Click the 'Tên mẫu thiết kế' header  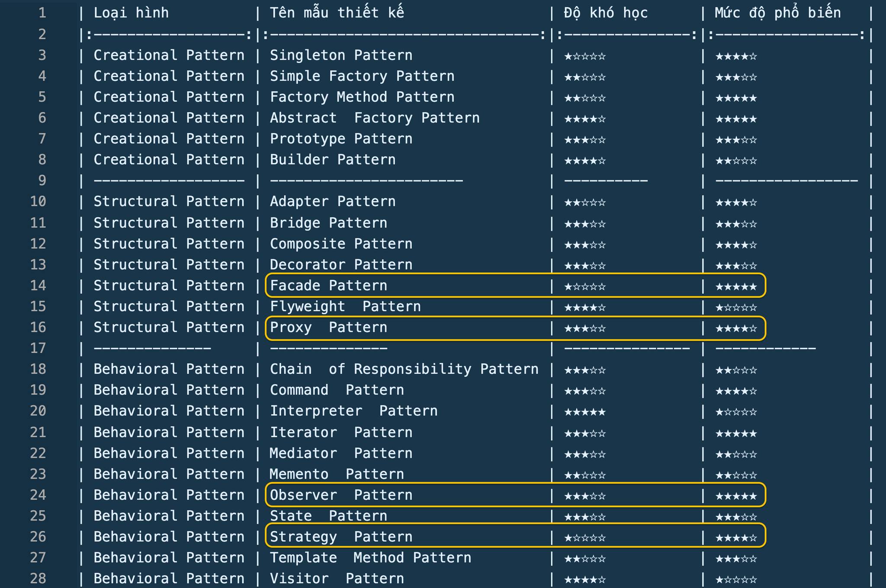coord(337,13)
